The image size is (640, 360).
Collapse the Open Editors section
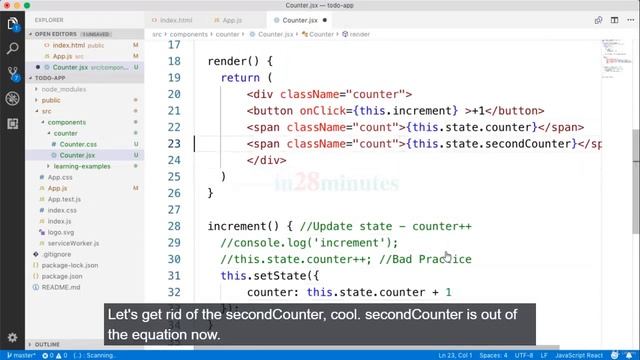coord(85,34)
